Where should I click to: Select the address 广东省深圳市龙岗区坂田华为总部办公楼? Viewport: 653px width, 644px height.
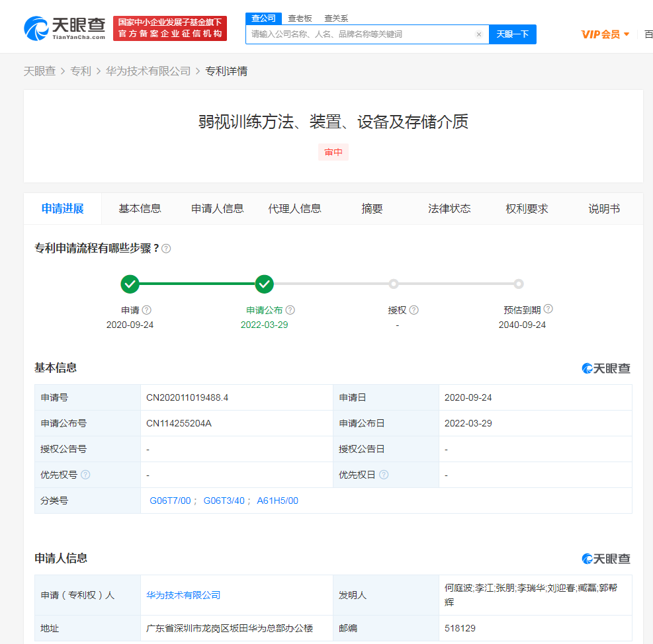[x=230, y=628]
